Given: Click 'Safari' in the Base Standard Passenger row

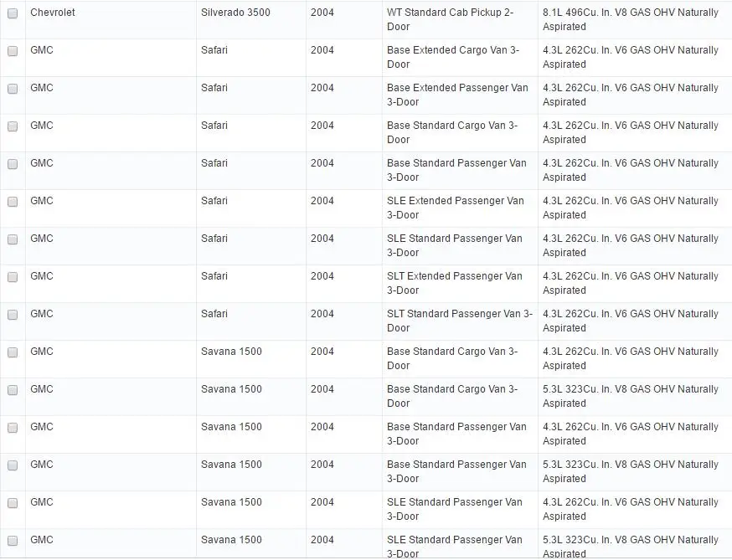Looking at the screenshot, I should point(214,163).
